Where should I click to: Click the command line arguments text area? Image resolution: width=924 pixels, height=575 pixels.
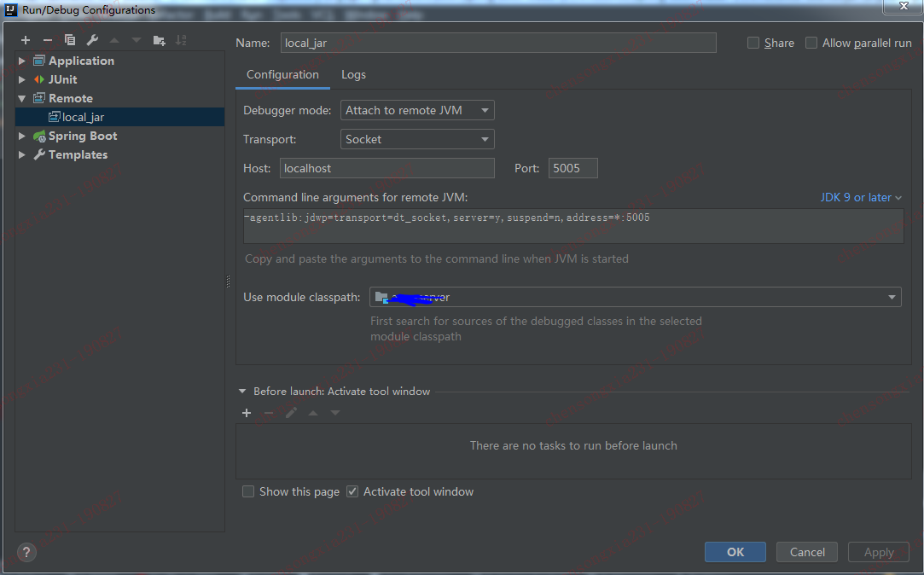pyautogui.click(x=573, y=225)
